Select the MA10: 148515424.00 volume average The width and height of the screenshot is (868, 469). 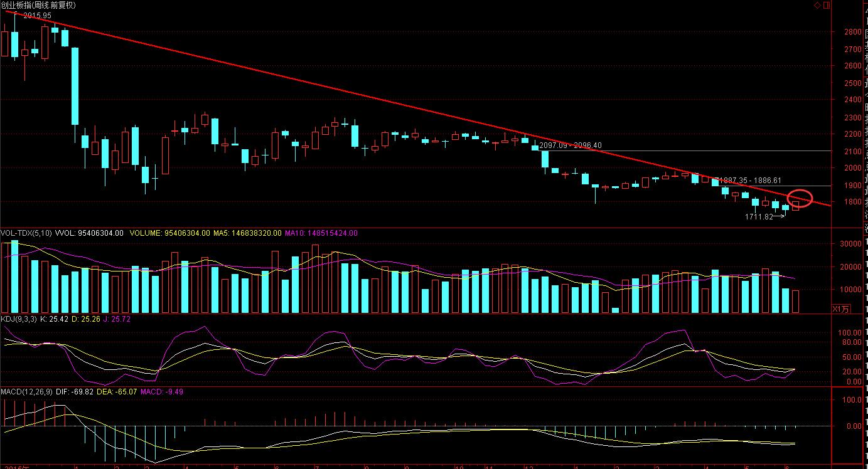coord(322,233)
